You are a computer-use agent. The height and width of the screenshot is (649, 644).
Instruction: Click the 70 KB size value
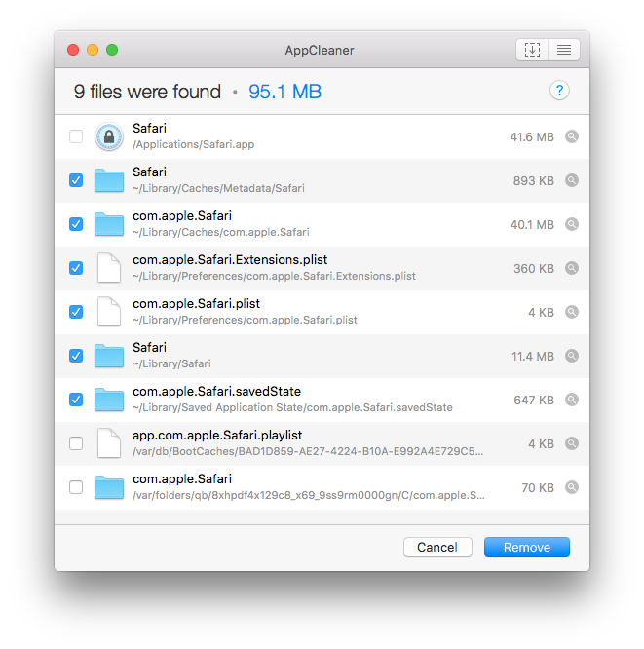point(538,488)
